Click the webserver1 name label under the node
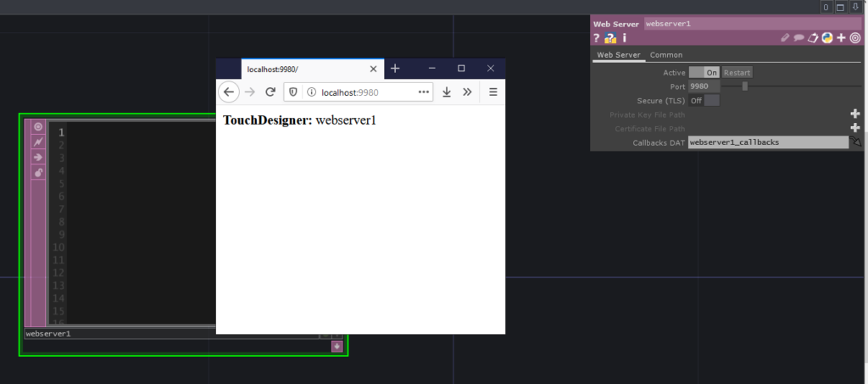This screenshot has height=384, width=868. [171, 334]
